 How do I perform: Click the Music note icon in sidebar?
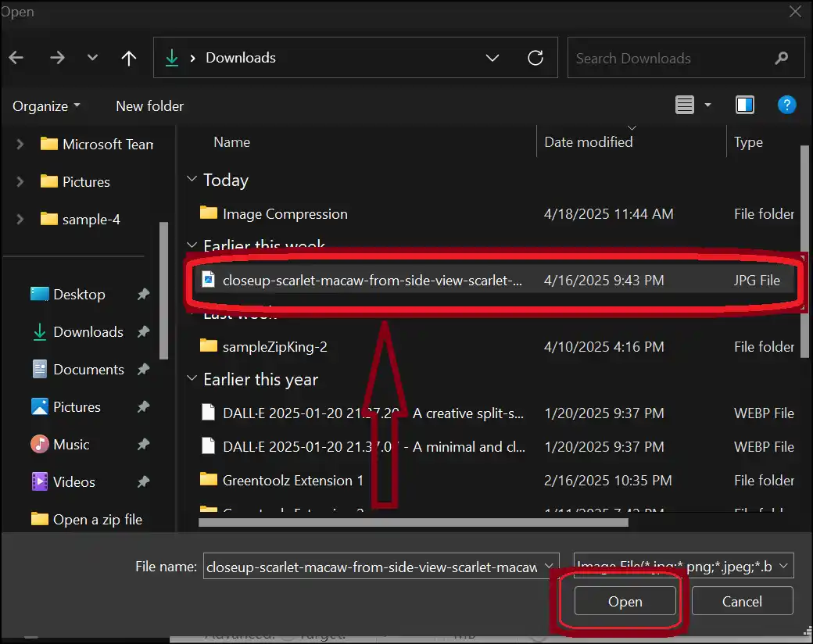39,444
